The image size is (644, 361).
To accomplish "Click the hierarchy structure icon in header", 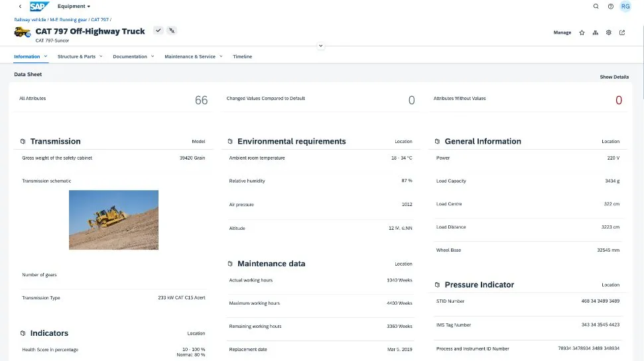I will click(596, 32).
